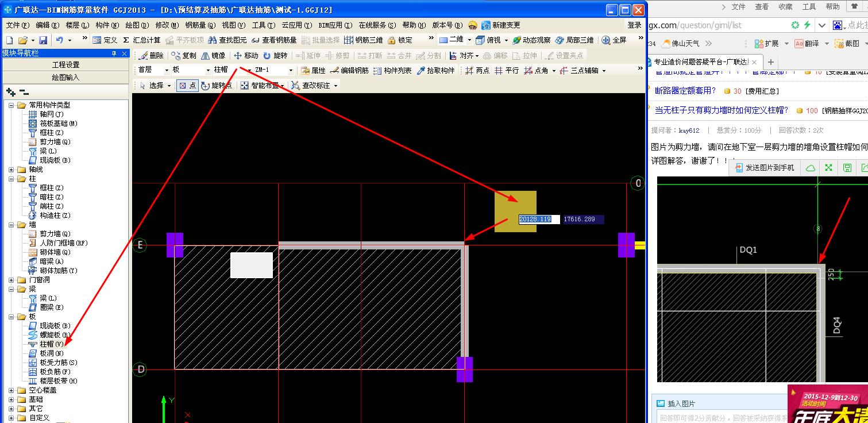Screen dimensions: 868x423
Task: Select the 镜像 mirror tool
Action: (x=213, y=56)
